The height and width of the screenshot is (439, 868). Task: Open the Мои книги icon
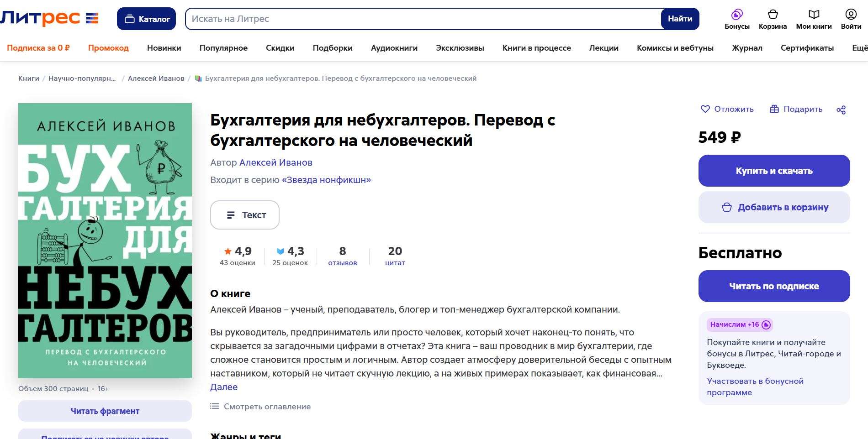tap(814, 14)
